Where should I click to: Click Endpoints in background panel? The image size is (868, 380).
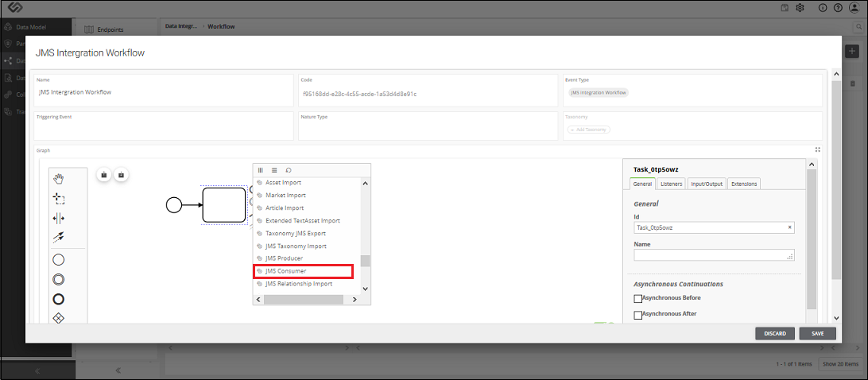[x=110, y=29]
